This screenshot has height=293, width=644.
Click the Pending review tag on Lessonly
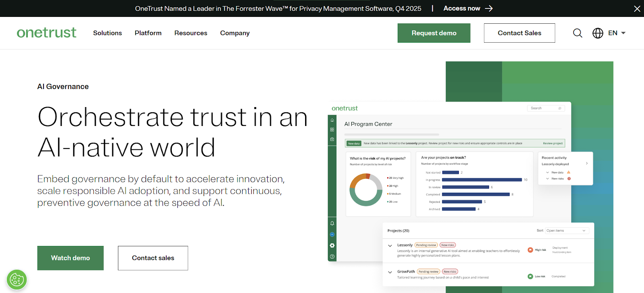pos(426,245)
